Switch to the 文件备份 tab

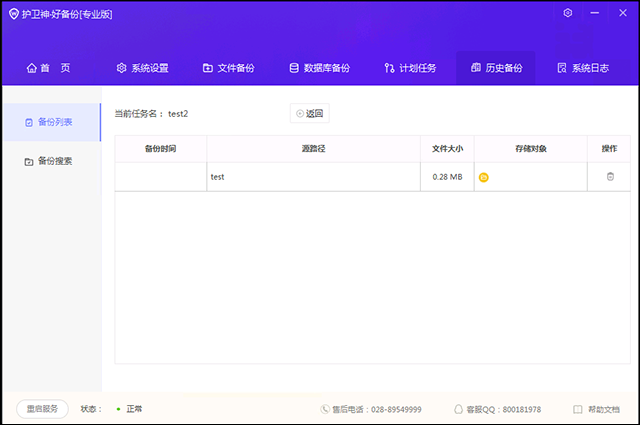tap(229, 68)
